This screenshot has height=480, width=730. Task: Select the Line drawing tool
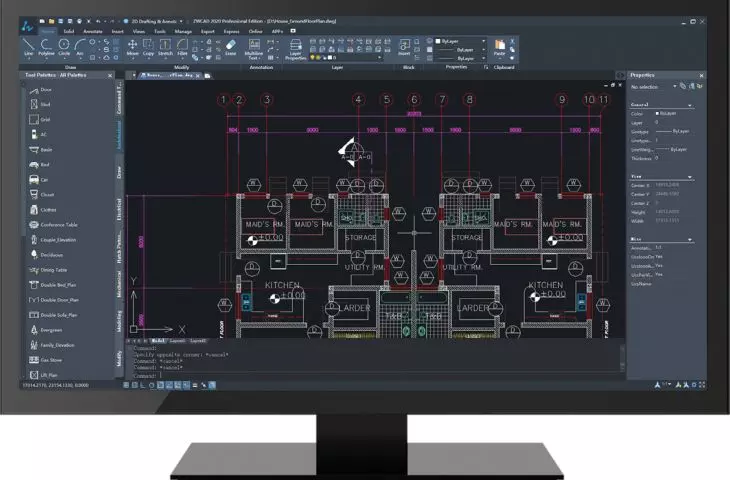pos(29,47)
